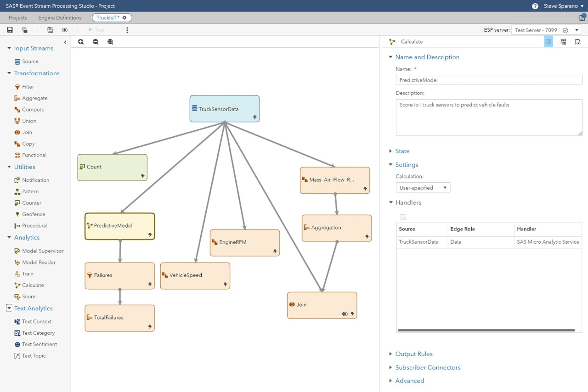This screenshot has width=588, height=392.
Task: Collapse the Transformations section
Action: 9,73
